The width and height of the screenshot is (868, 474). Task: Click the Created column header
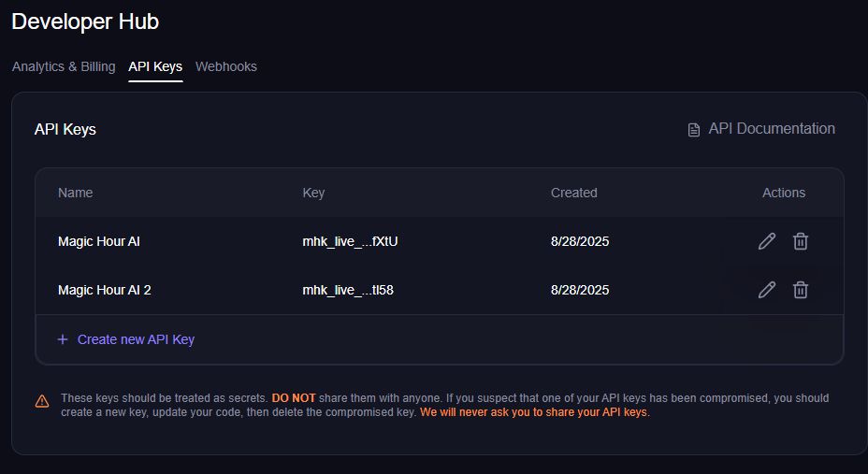click(573, 193)
